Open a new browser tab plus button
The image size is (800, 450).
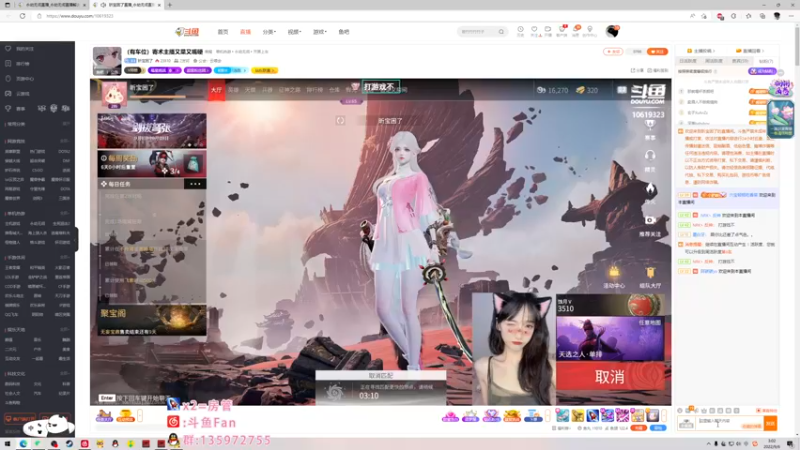pos(170,5)
